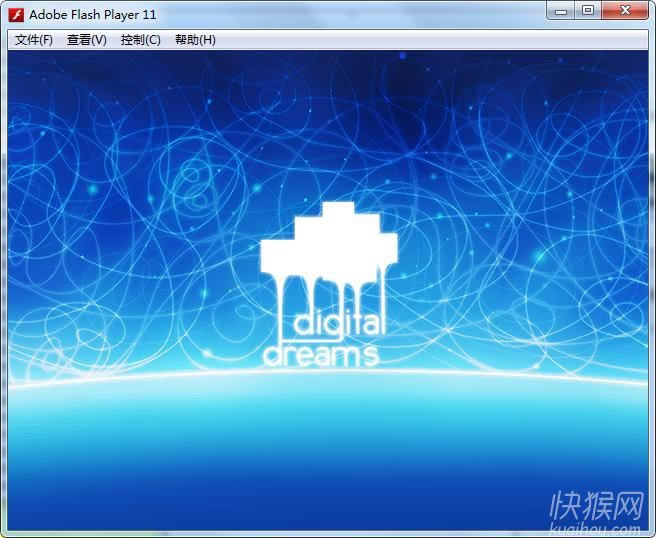Click the "Adobe Flash Player 11" title text

(x=92, y=15)
